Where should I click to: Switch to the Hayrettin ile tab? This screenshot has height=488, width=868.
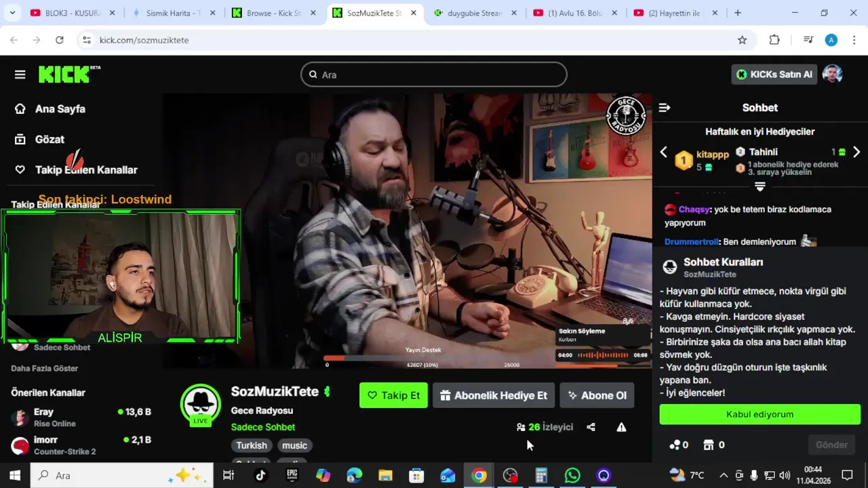[x=675, y=13]
